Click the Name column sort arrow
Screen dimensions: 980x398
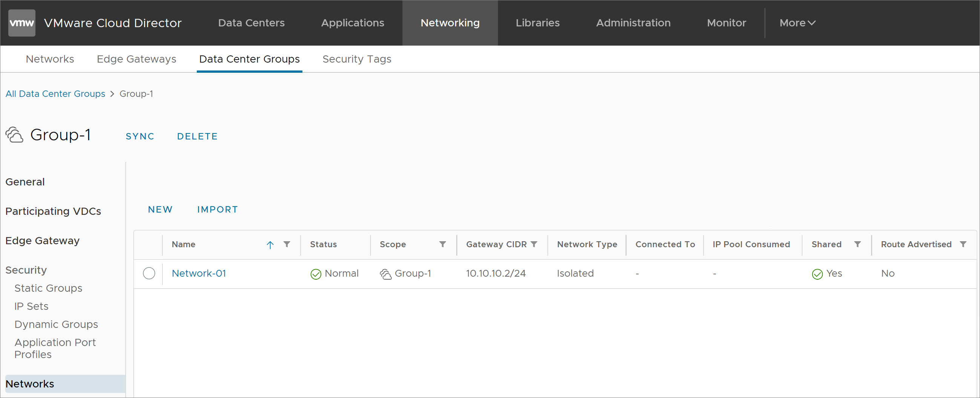pyautogui.click(x=270, y=245)
